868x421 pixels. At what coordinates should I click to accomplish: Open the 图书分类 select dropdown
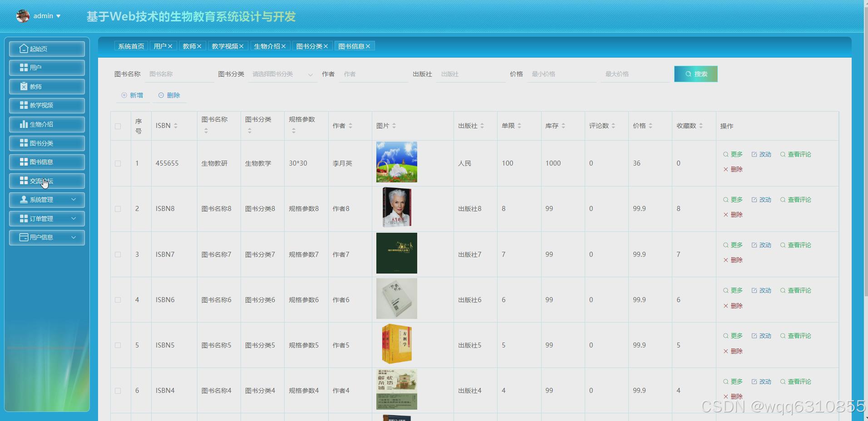282,74
